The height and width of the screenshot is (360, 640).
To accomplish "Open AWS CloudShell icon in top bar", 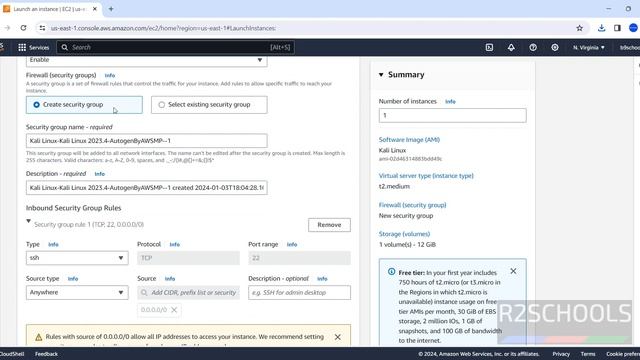I will point(489,47).
